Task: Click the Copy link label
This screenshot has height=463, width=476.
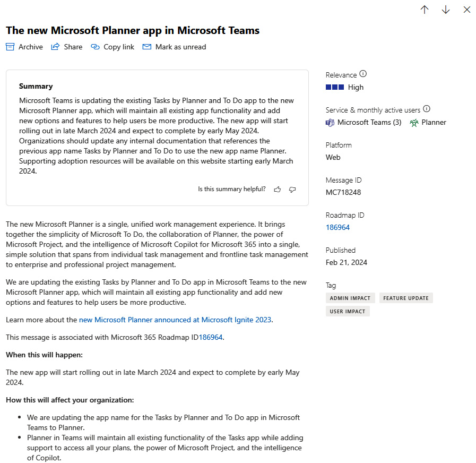Action: (119, 47)
